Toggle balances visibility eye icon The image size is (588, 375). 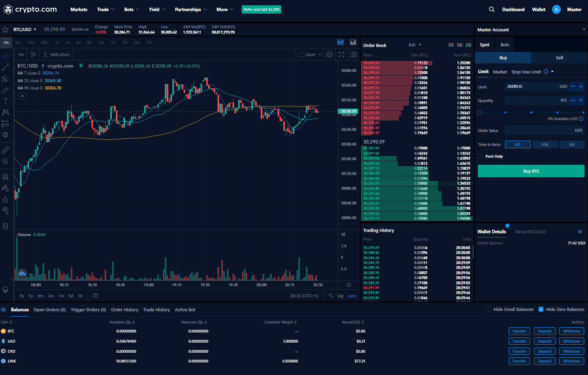pyautogui.click(x=3, y=310)
